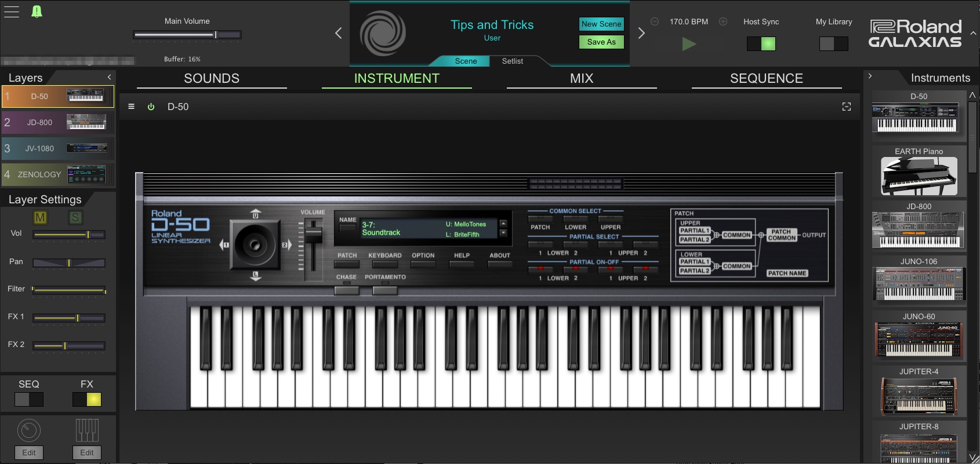Click the patch display down arrow

pyautogui.click(x=503, y=233)
